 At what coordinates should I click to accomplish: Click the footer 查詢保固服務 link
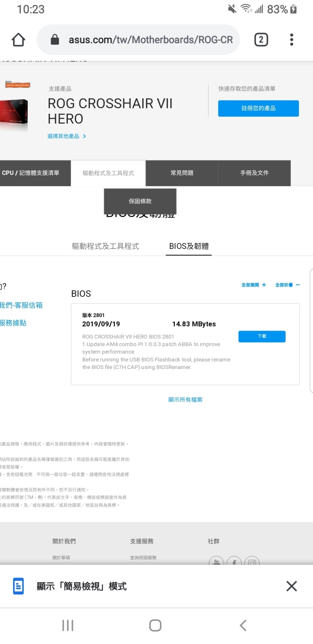(x=143, y=557)
